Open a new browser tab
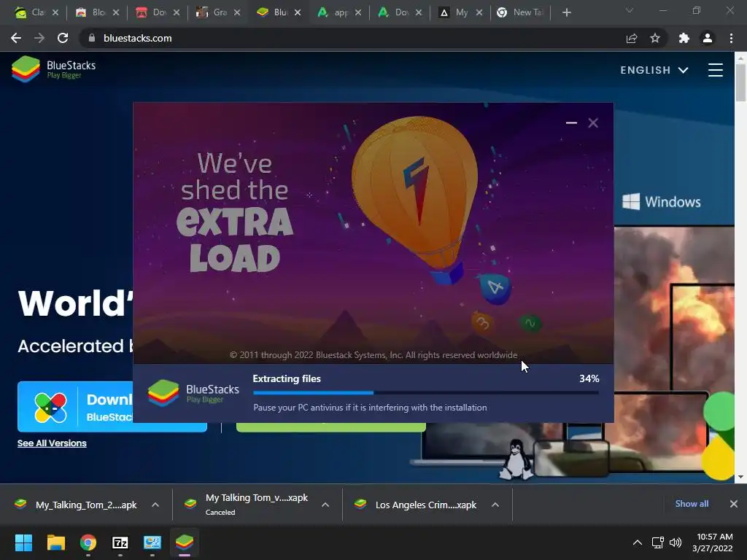Screen dimensions: 747x560 [566, 12]
